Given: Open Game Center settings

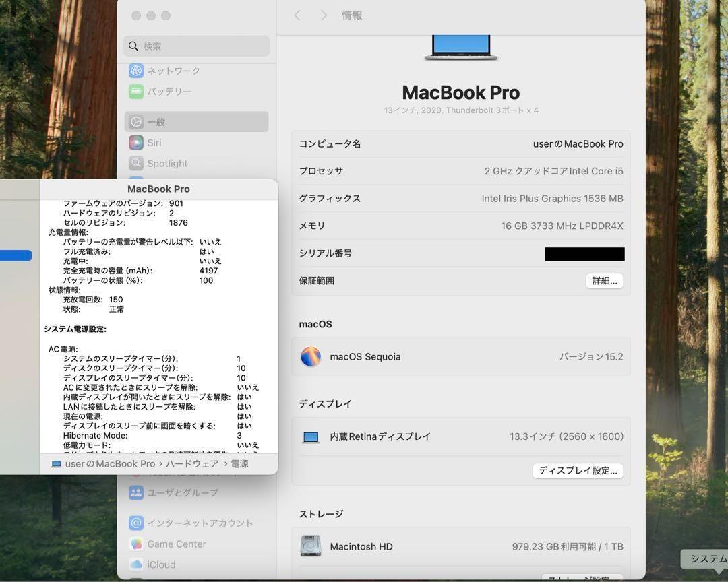Looking at the screenshot, I should (167, 544).
